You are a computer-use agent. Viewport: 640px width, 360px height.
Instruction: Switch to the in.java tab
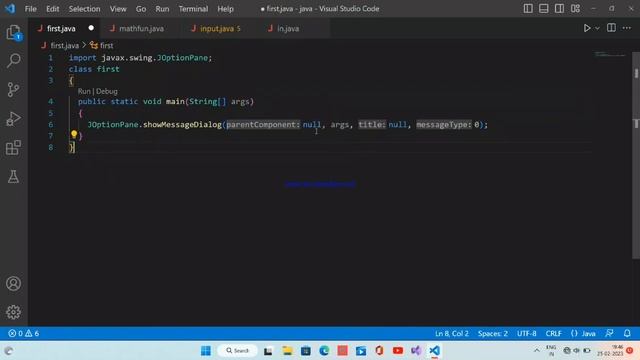(x=288, y=29)
